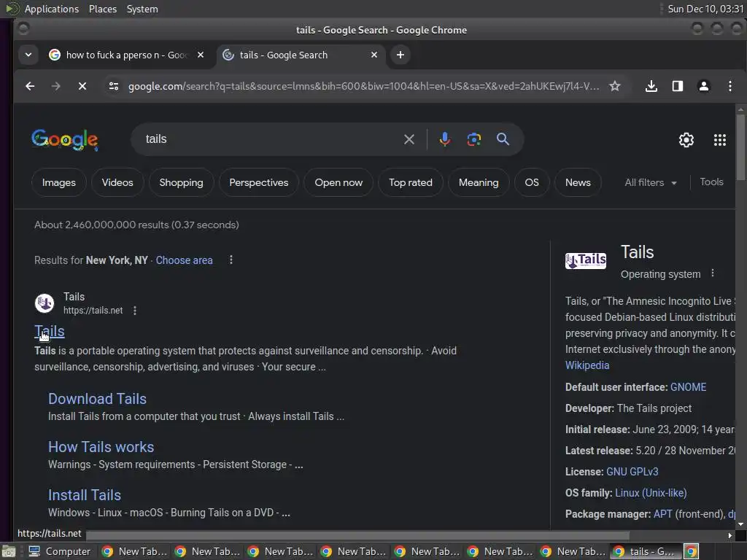Image resolution: width=747 pixels, height=560 pixels.
Task: Click inside the Google search input field
Action: (271, 139)
